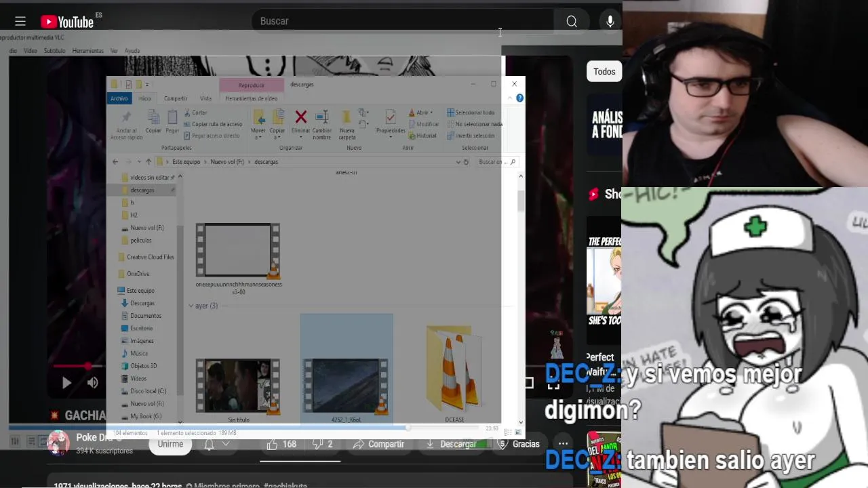Viewport: 868px width, 488px height.
Task: Mute the YouTube player volume
Action: pyautogui.click(x=93, y=383)
